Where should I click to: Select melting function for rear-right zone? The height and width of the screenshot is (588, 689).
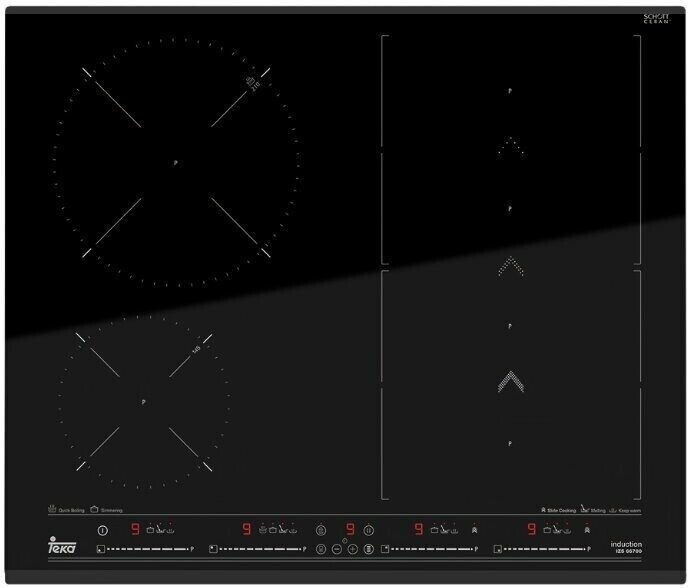(x=444, y=530)
